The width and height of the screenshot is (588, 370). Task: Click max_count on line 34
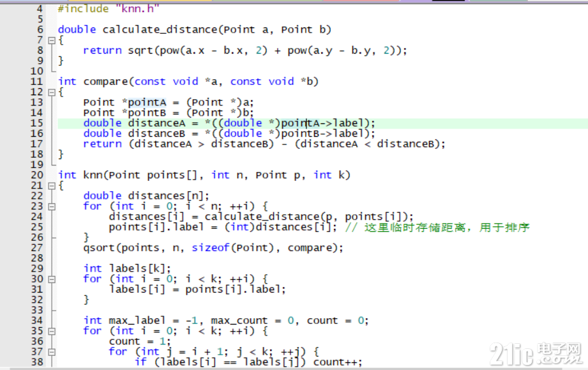click(x=239, y=321)
